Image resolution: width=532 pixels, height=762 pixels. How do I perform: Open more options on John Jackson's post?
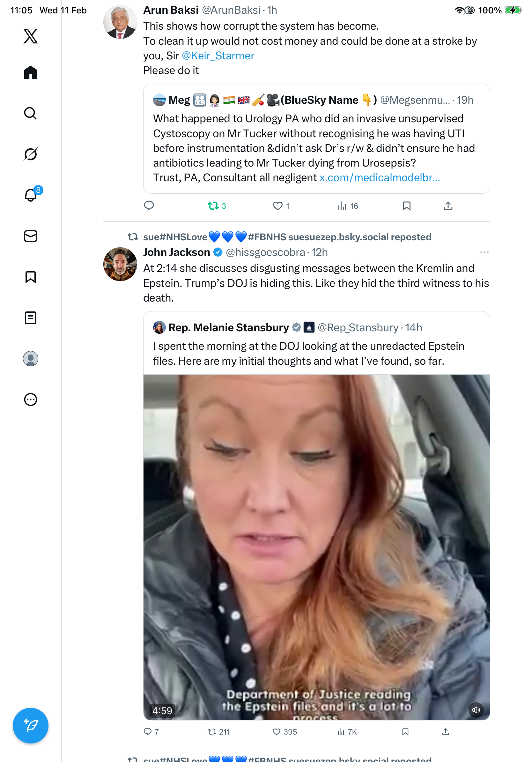click(484, 252)
